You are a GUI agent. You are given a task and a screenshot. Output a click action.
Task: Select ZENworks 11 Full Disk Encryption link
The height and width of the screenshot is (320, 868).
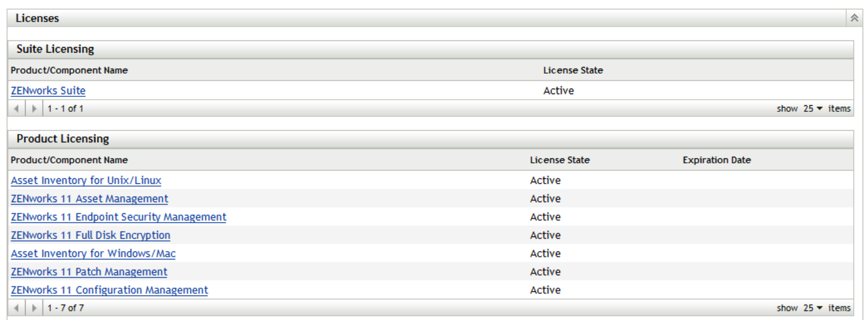click(x=90, y=235)
